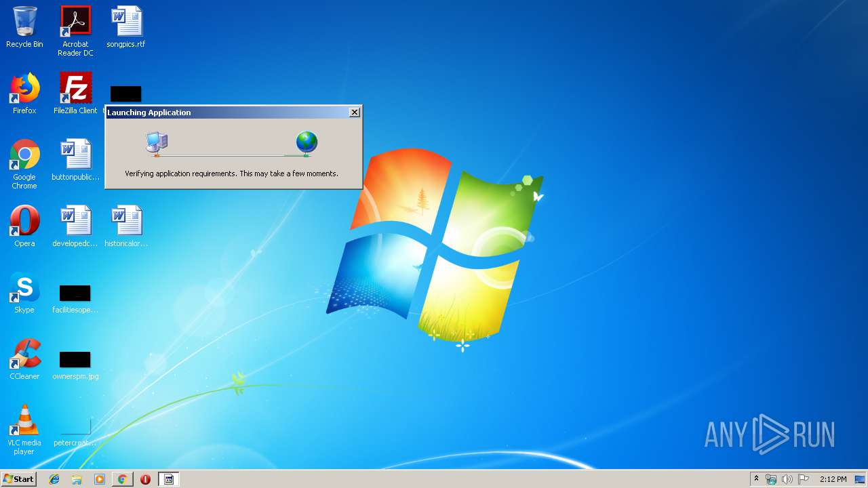Open Chrome from the taskbar
The width and height of the screenshot is (868, 488).
pos(122,479)
